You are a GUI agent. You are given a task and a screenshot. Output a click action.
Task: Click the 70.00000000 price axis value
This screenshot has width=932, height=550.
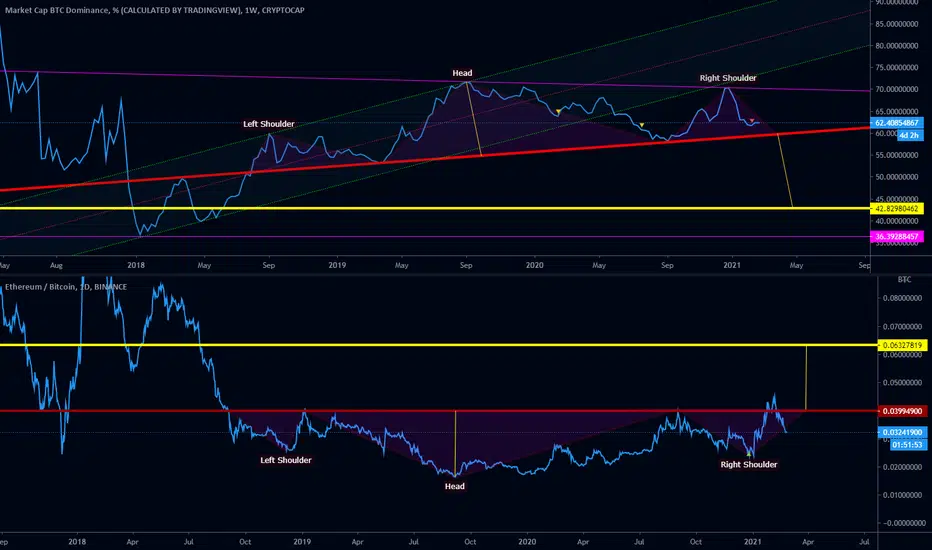pos(897,90)
